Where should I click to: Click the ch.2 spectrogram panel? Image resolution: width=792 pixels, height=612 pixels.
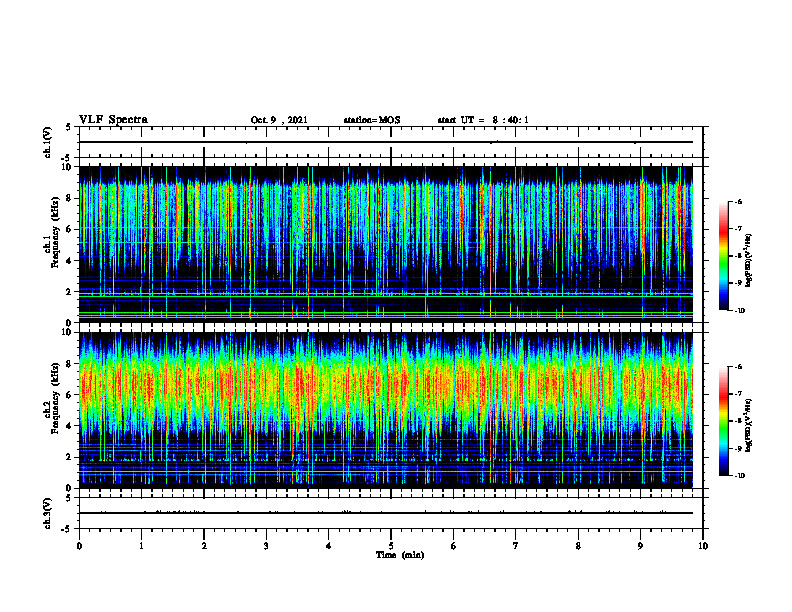click(x=386, y=410)
